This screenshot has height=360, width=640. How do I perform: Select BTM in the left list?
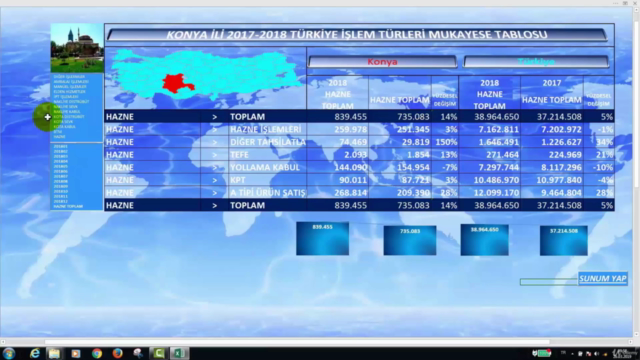coord(58,132)
